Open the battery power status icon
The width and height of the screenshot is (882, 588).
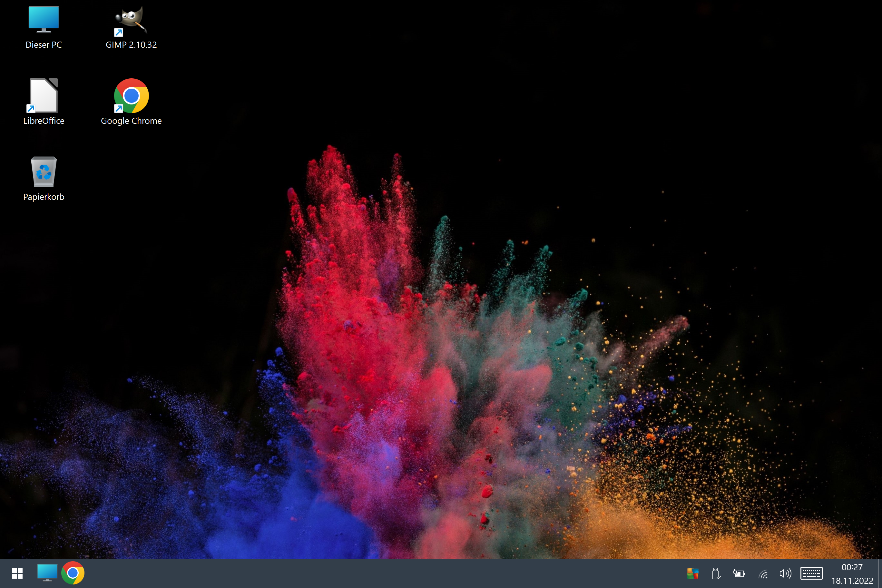(739, 573)
